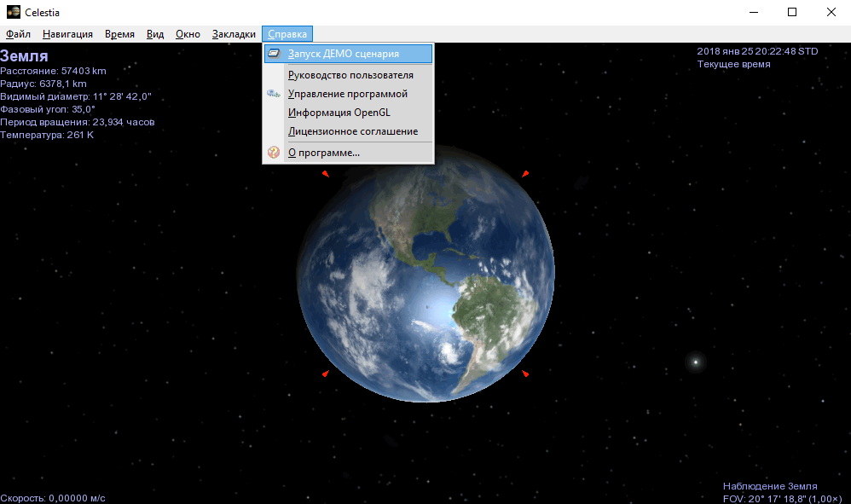851x504 pixels.
Task: Maximize the Celestia window
Action: pyautogui.click(x=792, y=12)
